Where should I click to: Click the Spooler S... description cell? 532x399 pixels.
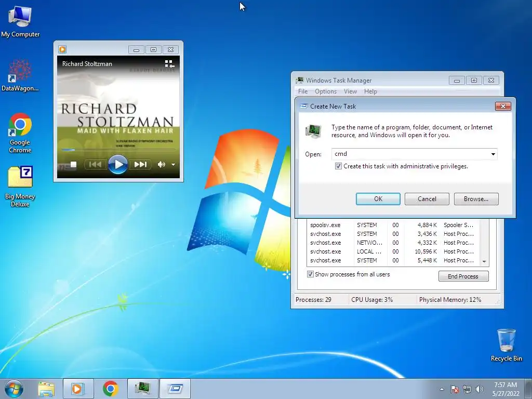pyautogui.click(x=458, y=225)
